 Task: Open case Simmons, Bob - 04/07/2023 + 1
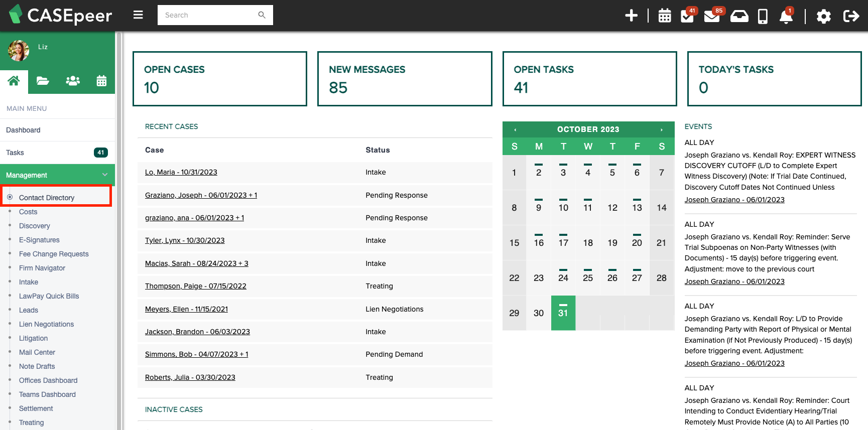pyautogui.click(x=197, y=354)
